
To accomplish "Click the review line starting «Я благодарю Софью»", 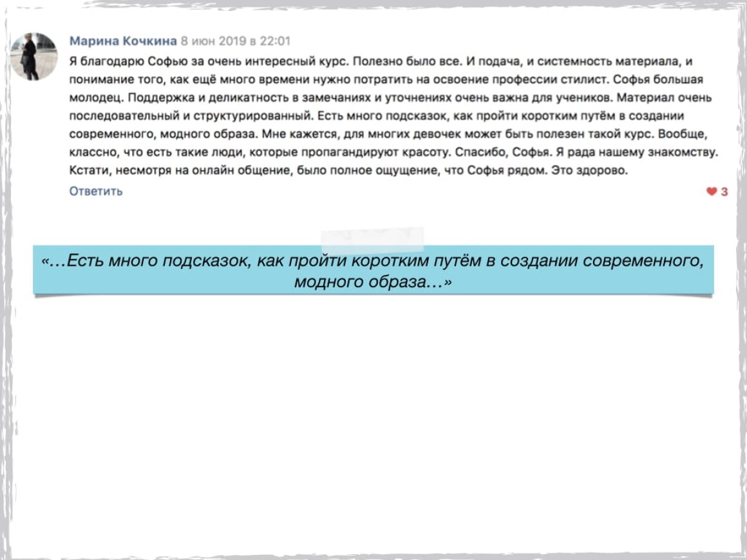I will click(x=381, y=61).
